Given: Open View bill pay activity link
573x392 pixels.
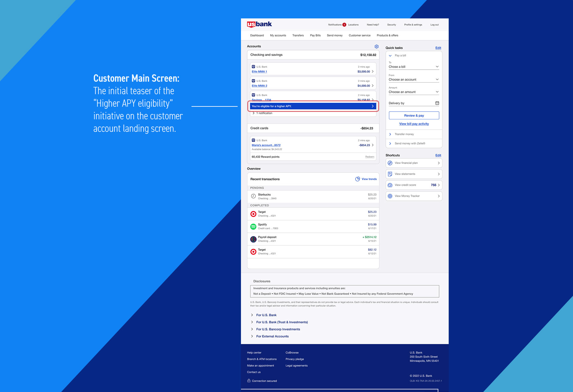Looking at the screenshot, I should [414, 124].
